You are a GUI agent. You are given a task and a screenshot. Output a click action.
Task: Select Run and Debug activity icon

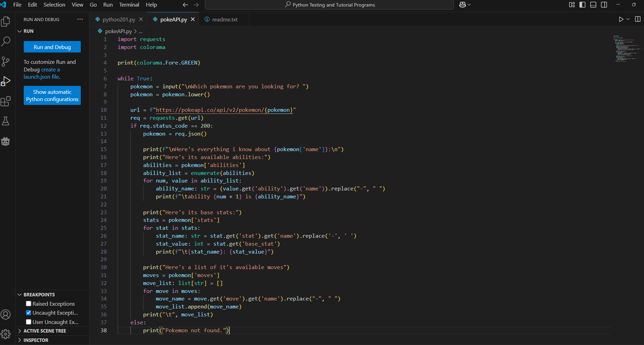[6, 81]
